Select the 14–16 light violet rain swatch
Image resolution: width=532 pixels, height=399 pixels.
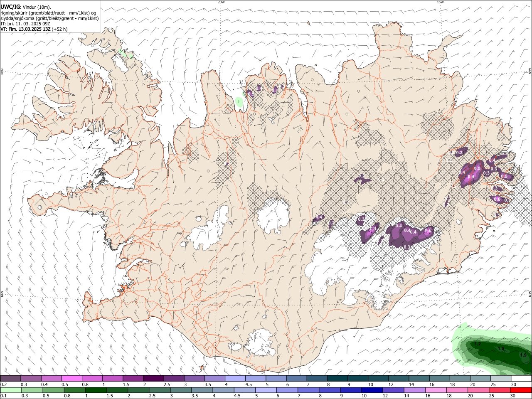pos(415,390)
